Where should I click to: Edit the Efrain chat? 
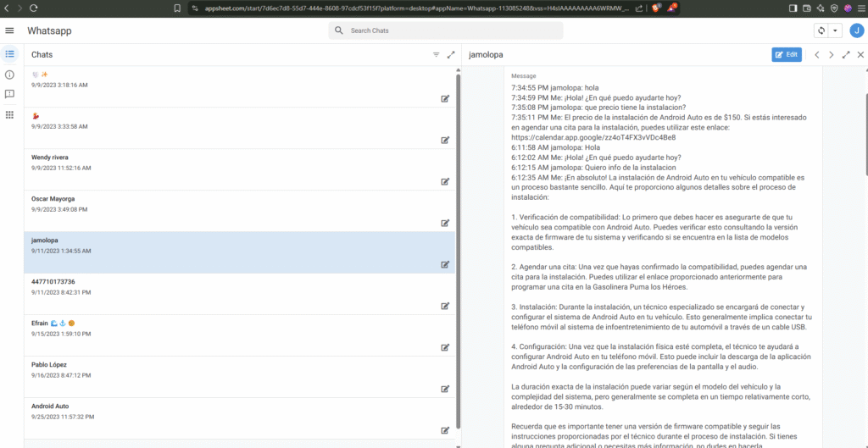tap(444, 347)
